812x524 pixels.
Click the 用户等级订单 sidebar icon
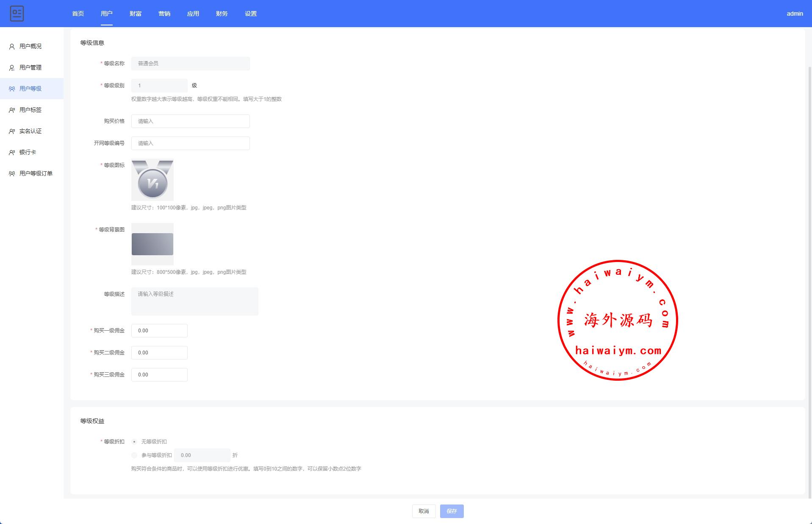coord(12,174)
